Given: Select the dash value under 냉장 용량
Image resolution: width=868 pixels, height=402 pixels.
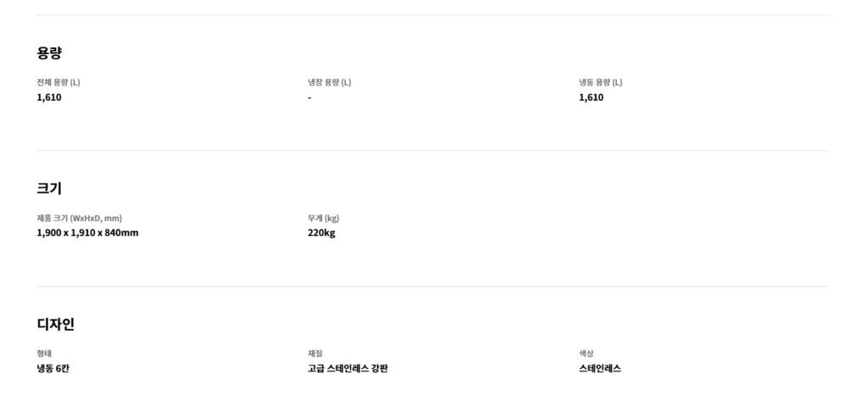Looking at the screenshot, I should [x=309, y=98].
